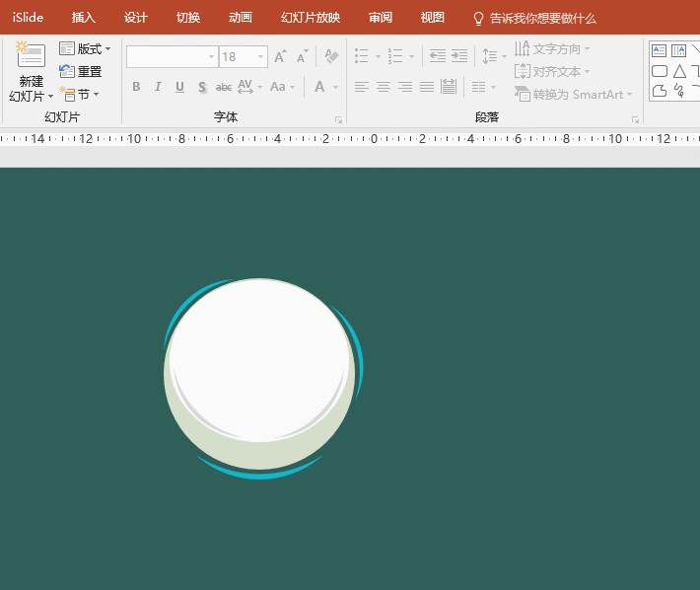700x590 pixels.
Task: Toggle underline formatting
Action: (x=179, y=87)
